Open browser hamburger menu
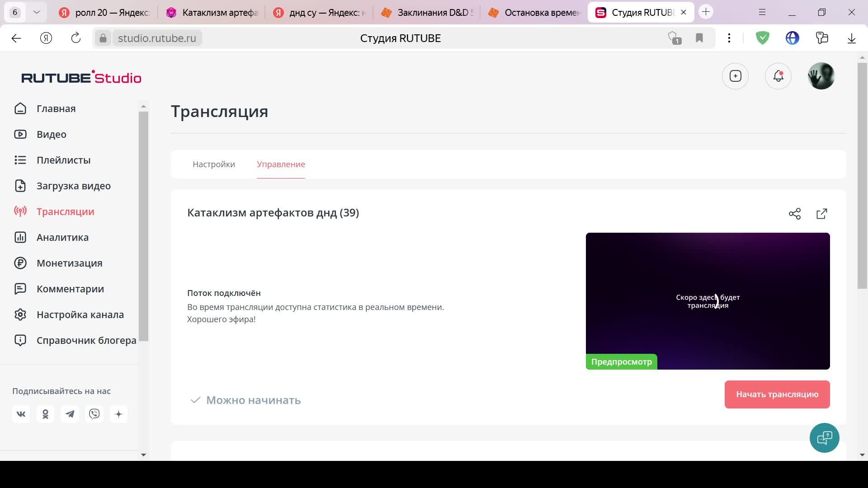 click(x=762, y=12)
